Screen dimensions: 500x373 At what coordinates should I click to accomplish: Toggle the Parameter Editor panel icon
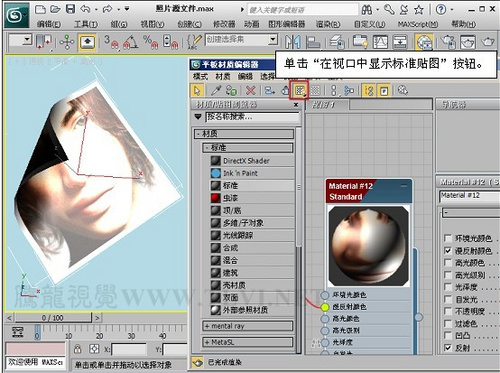pos(384,90)
